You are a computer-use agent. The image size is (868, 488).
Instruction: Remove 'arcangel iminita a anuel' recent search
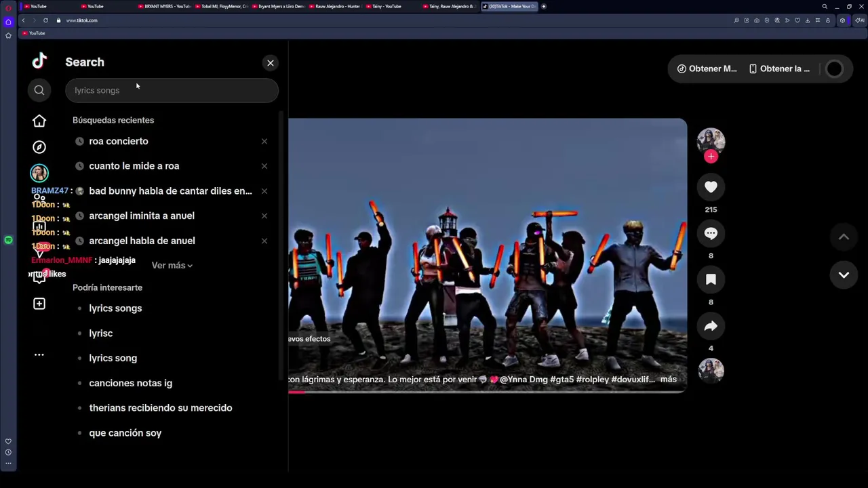(264, 216)
